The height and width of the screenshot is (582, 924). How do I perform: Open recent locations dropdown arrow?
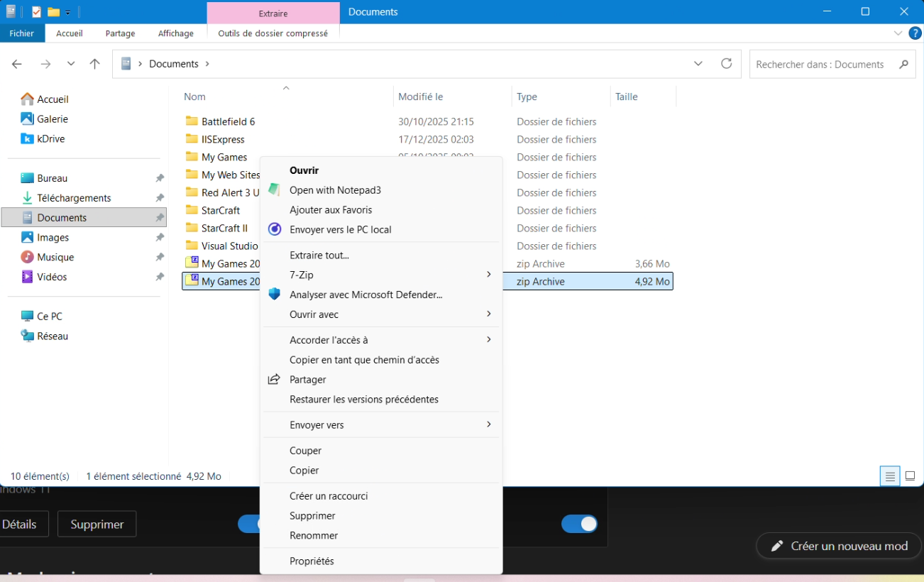71,64
